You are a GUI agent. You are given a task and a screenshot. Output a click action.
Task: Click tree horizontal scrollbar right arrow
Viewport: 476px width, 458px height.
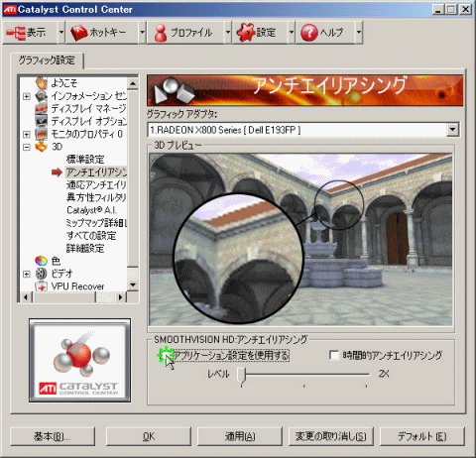pos(120,297)
